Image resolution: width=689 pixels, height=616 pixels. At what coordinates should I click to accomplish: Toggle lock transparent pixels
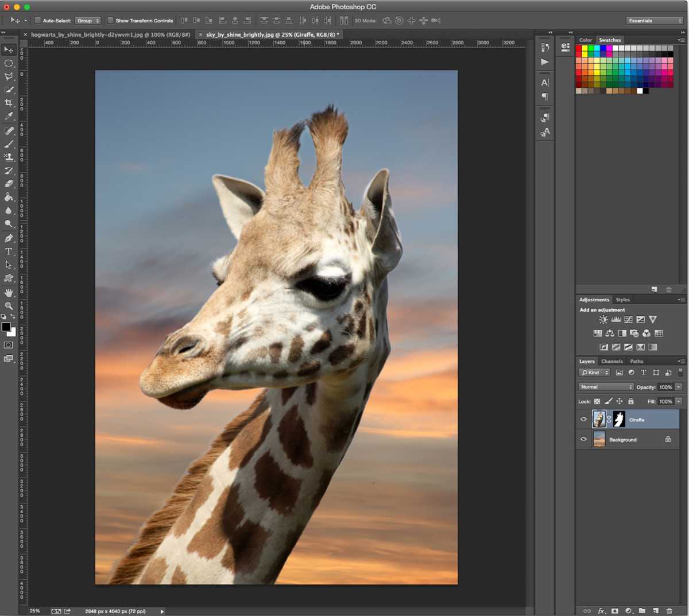coord(597,401)
